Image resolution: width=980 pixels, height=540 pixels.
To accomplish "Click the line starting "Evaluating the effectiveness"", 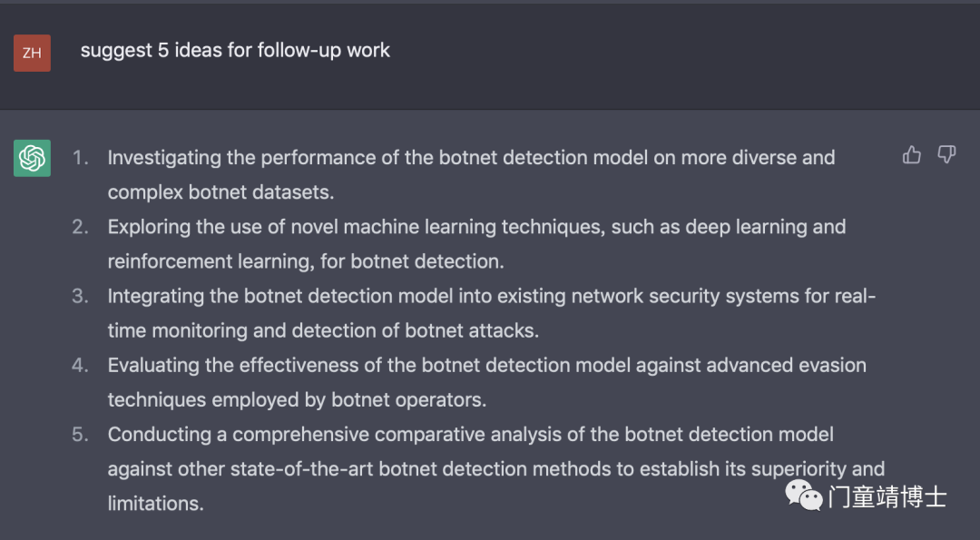I will coord(487,365).
